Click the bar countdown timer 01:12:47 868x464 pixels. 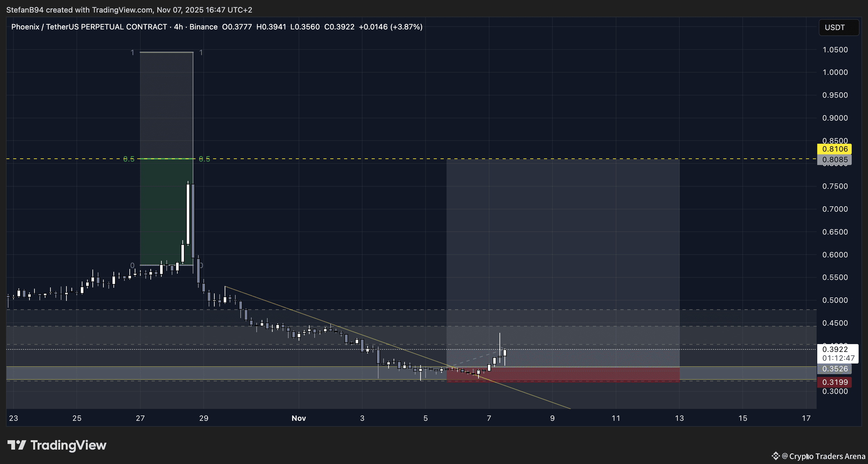coord(838,358)
